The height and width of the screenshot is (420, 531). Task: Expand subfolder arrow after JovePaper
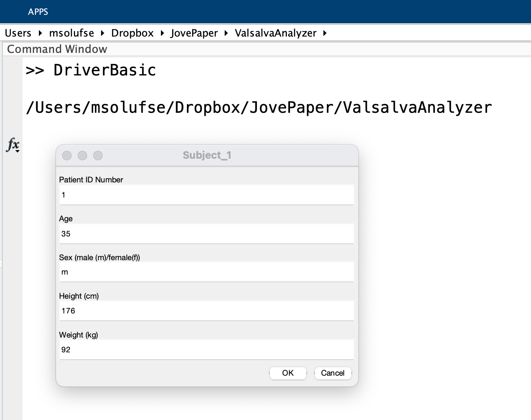[x=226, y=33]
